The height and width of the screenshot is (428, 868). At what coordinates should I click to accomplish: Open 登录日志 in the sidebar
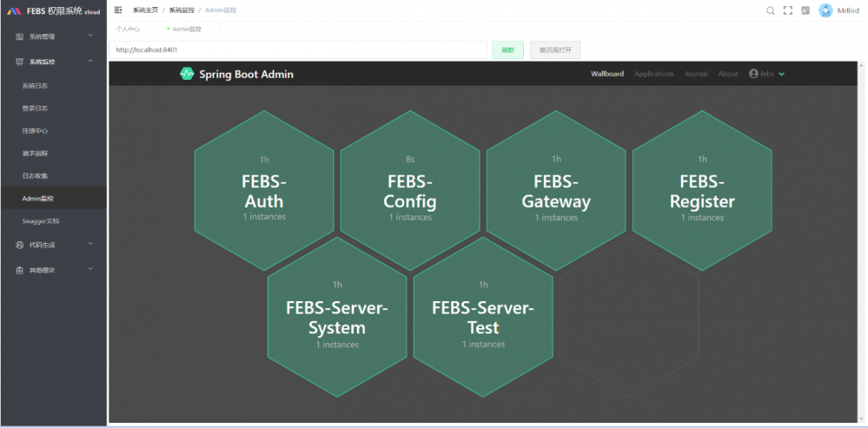53,109
